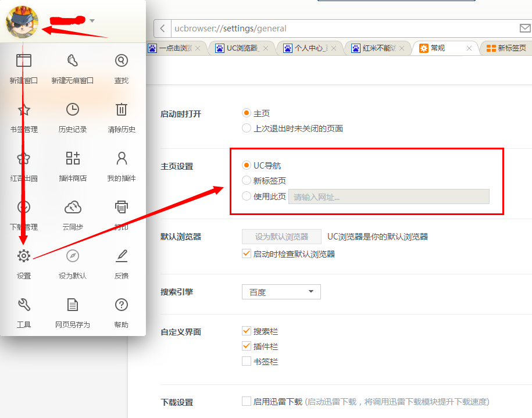The width and height of the screenshot is (532, 418).
Task: Click save page as (网页另存为)
Action: pyautogui.click(x=73, y=313)
